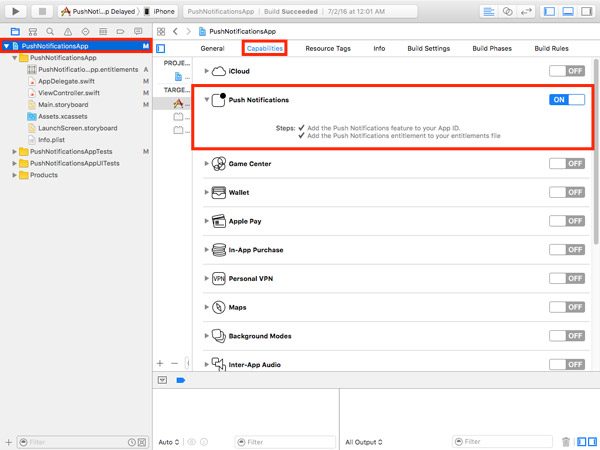Open the Find navigator
This screenshot has height=450, width=600.
coord(50,31)
